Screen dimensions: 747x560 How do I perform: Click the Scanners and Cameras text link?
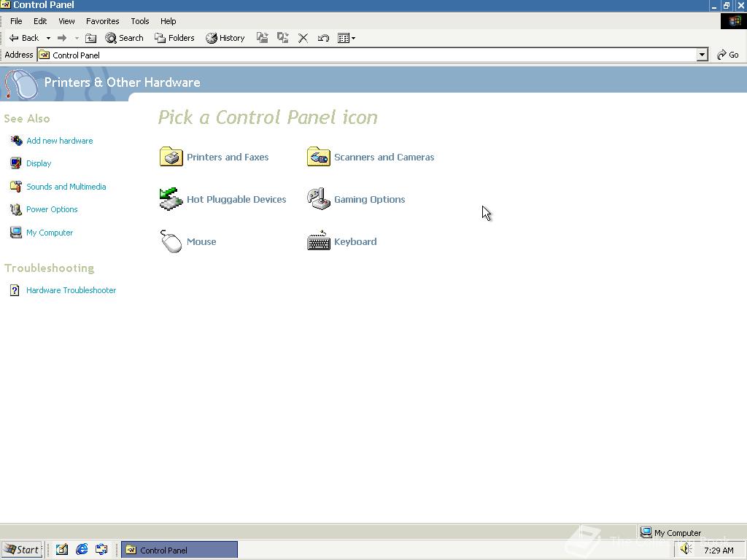pos(384,157)
